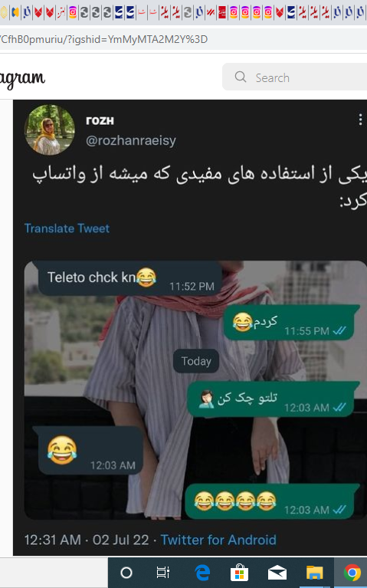Open Task View on the taskbar
Viewport: 367px width, 588px height.
[163, 573]
